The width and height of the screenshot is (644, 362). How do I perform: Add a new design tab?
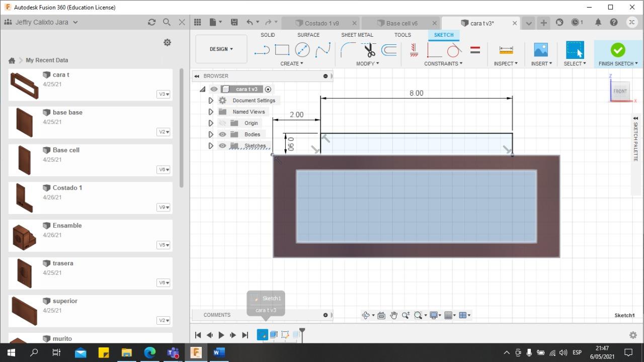[x=543, y=23]
